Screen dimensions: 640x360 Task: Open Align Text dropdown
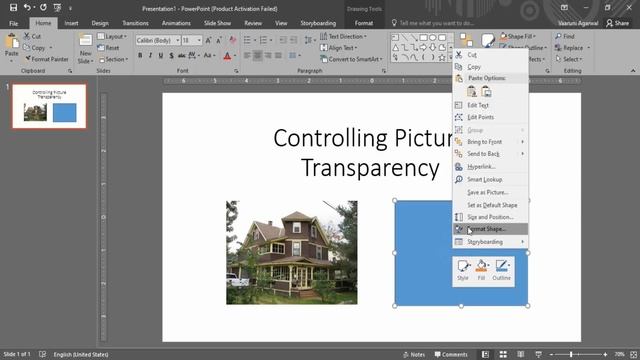339,48
